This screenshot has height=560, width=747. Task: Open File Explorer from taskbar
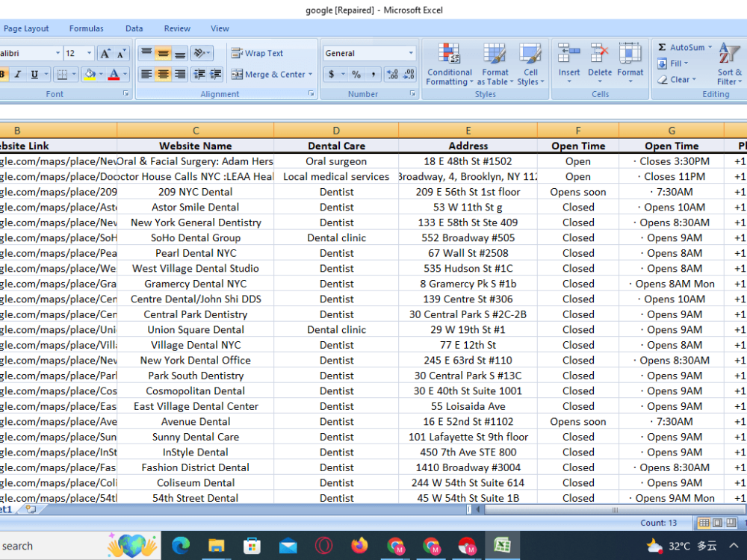click(x=217, y=546)
